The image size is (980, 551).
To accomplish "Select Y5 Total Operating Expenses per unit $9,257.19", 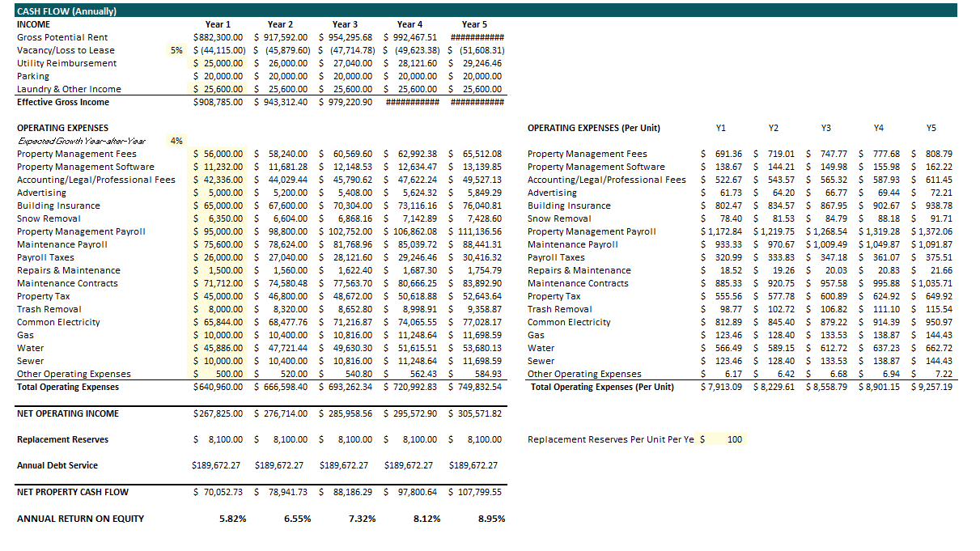I will [931, 387].
